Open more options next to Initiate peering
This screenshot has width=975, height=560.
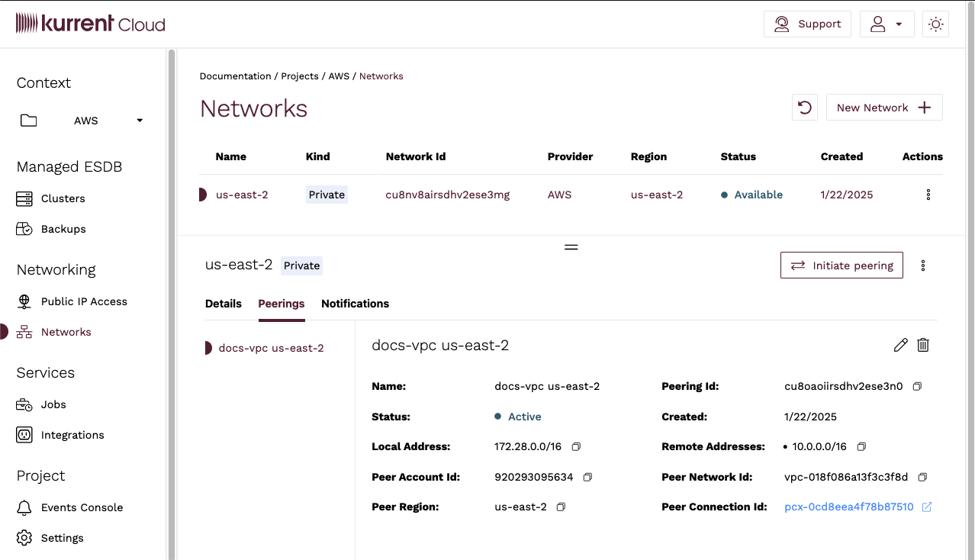pyautogui.click(x=923, y=266)
